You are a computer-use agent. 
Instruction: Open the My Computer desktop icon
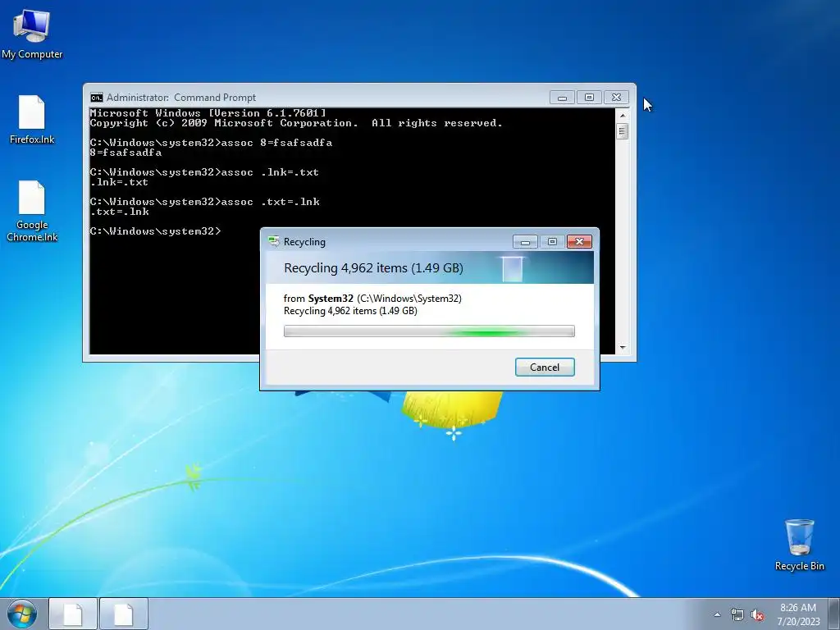tap(32, 33)
